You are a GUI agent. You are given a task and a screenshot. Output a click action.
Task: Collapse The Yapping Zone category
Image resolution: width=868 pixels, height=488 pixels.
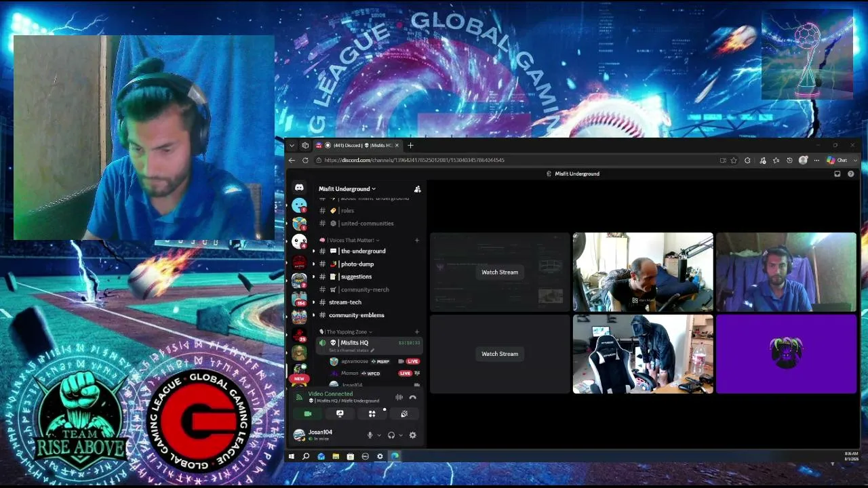tap(346, 332)
